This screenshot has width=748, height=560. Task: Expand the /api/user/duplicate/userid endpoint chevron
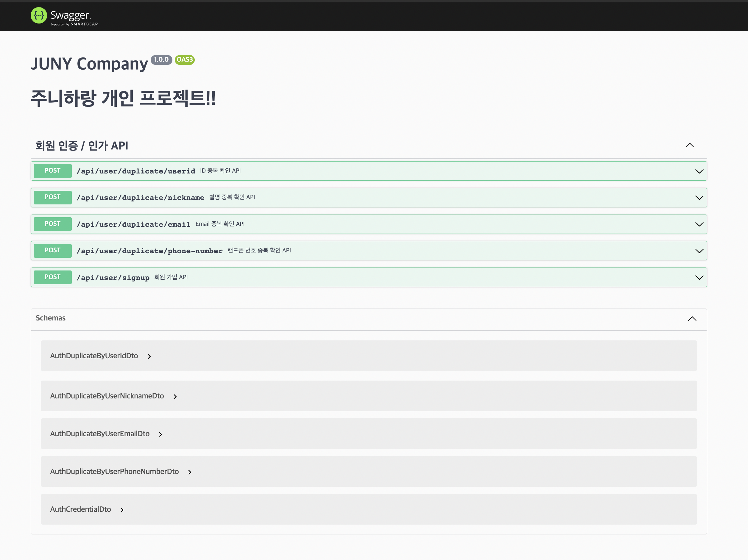coord(699,171)
